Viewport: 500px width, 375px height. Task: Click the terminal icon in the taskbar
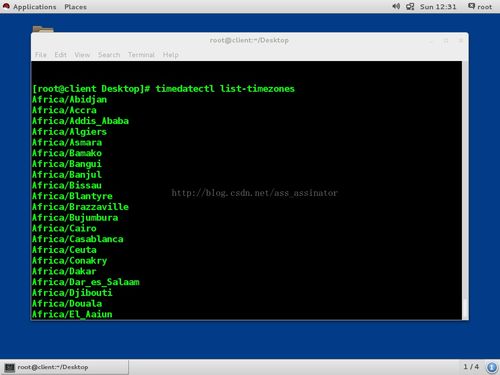pos(10,367)
